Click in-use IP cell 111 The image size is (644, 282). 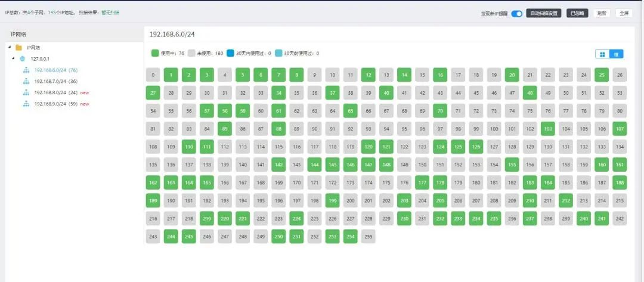tap(207, 147)
